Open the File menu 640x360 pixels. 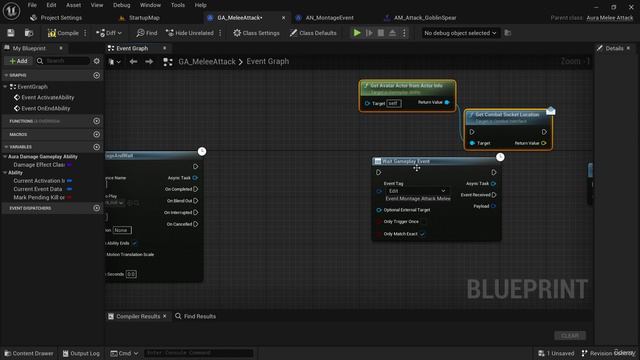coord(32,5)
